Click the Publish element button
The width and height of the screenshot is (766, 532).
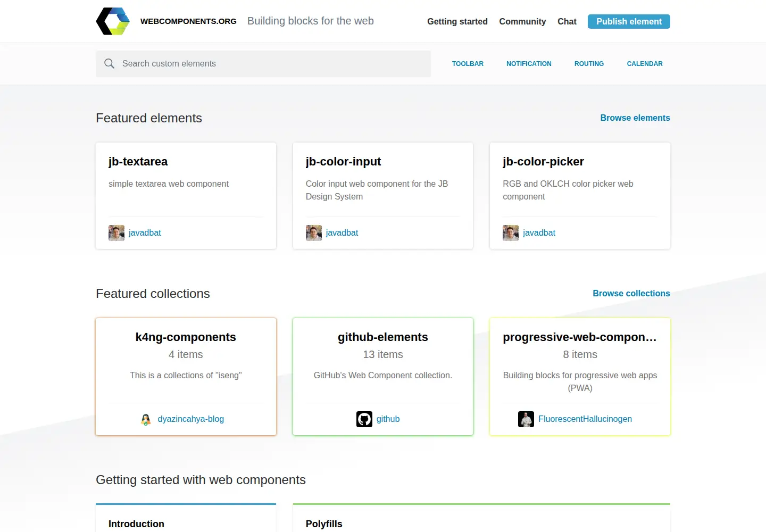tap(629, 21)
